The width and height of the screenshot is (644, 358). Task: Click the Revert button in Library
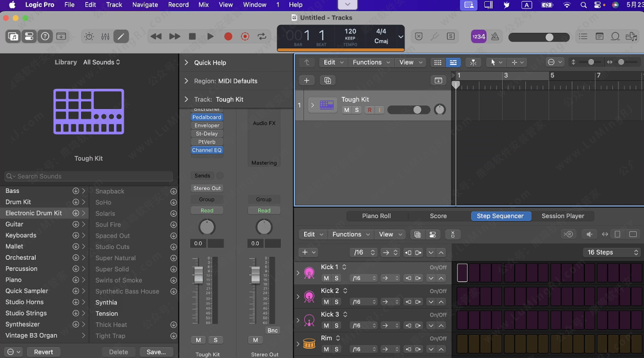43,352
